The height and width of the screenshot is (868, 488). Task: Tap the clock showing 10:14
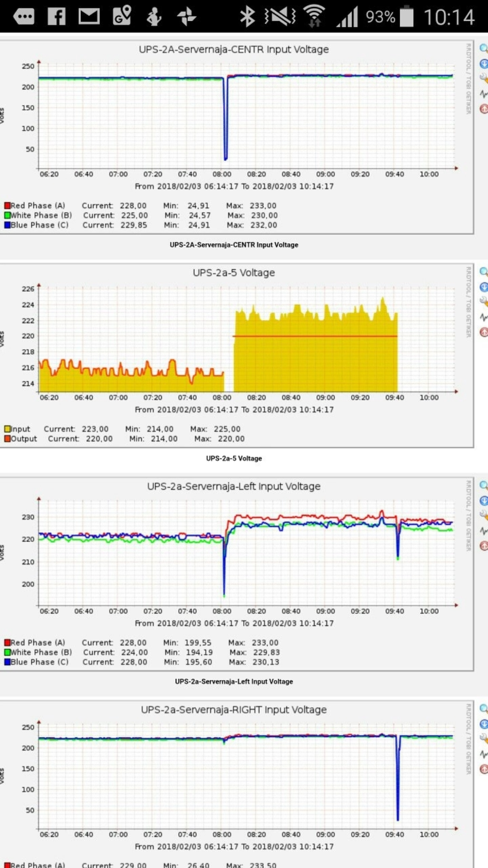coord(449,17)
